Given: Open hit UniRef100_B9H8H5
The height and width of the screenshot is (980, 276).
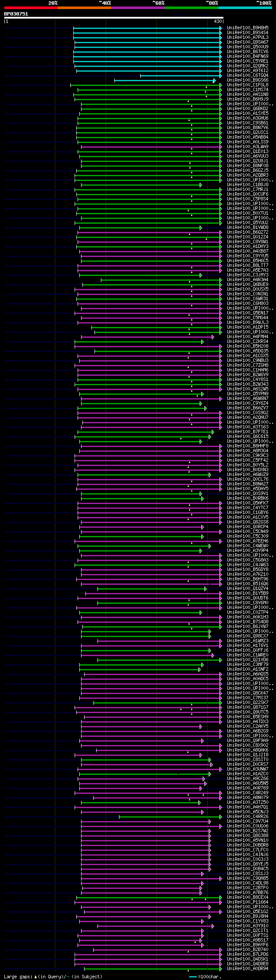Looking at the screenshot, I should coord(248,28).
